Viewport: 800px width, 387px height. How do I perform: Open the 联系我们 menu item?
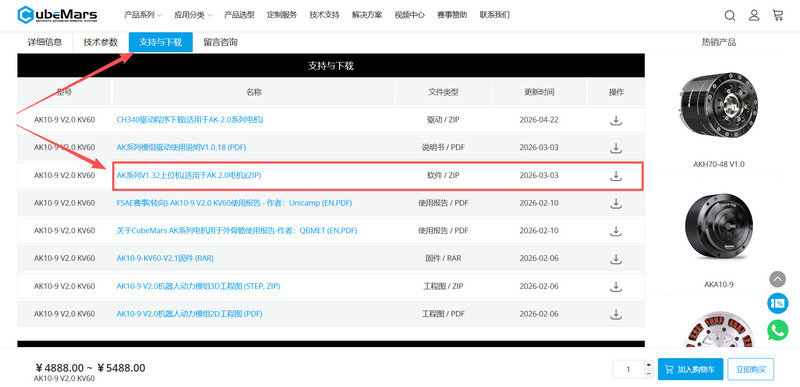click(x=494, y=15)
